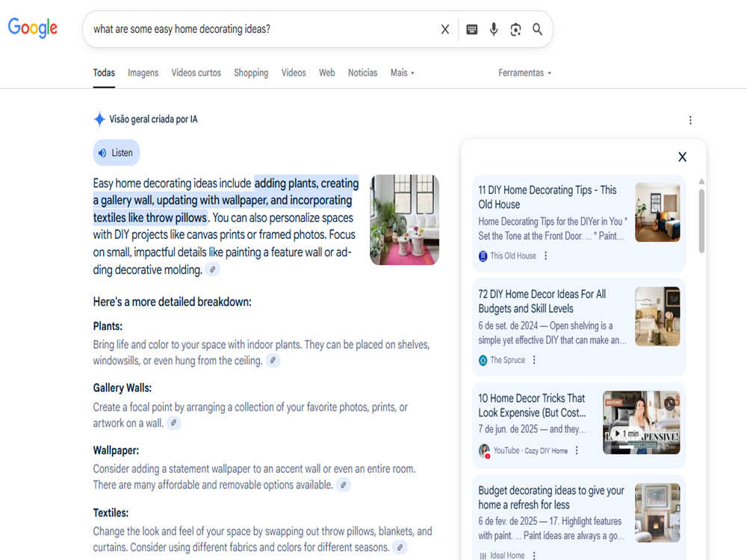Switch to the Notícias tab
This screenshot has height=560, width=747.
pos(362,73)
